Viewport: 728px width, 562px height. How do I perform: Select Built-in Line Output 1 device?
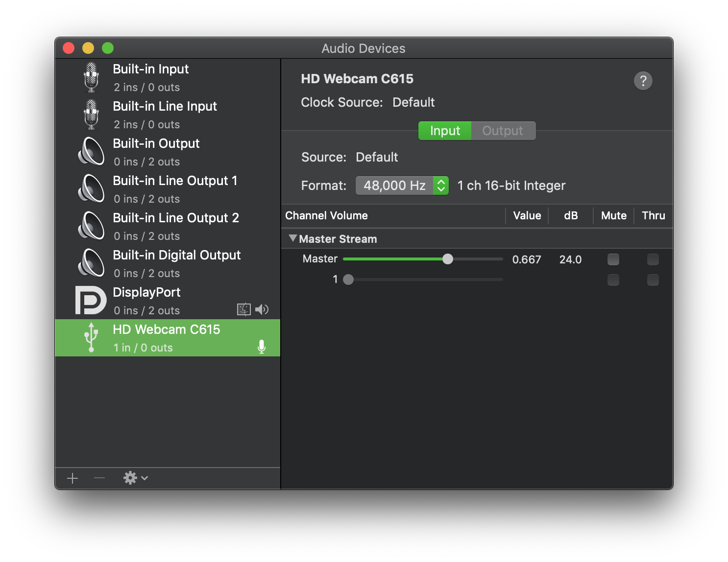[168, 189]
